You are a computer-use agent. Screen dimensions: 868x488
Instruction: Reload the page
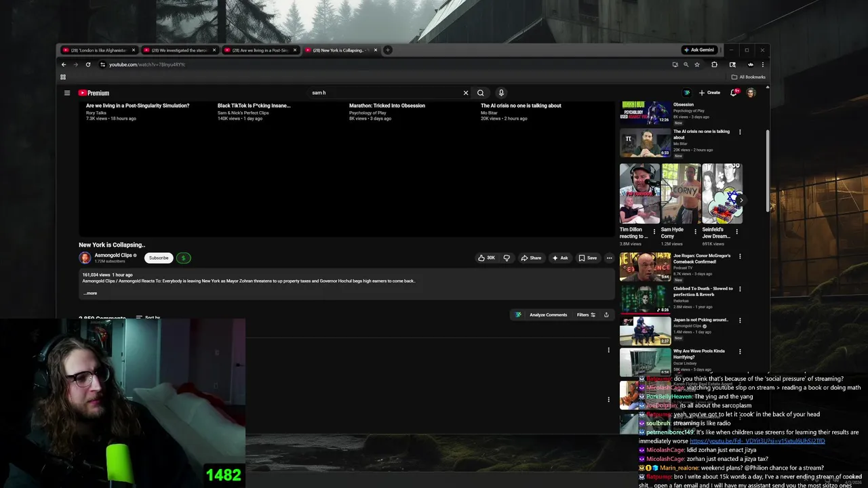(88, 64)
